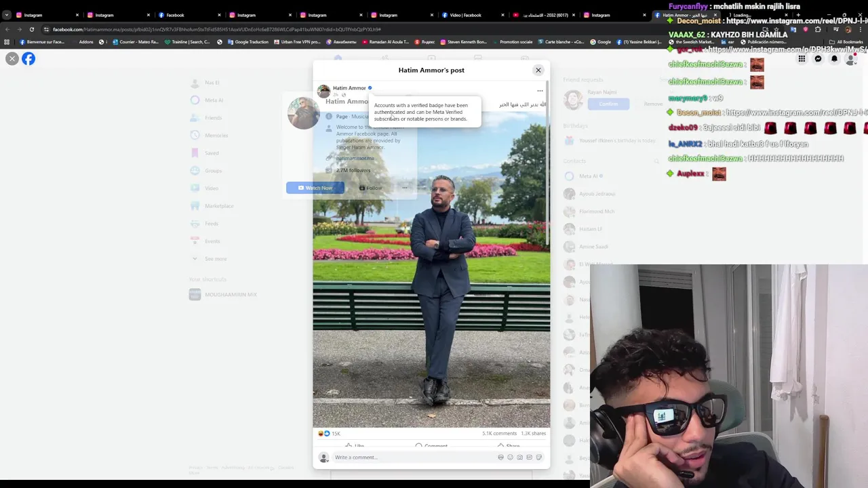Screen dimensions: 868x488
Task: Click the Hatim Ammor author name link
Action: (x=349, y=88)
